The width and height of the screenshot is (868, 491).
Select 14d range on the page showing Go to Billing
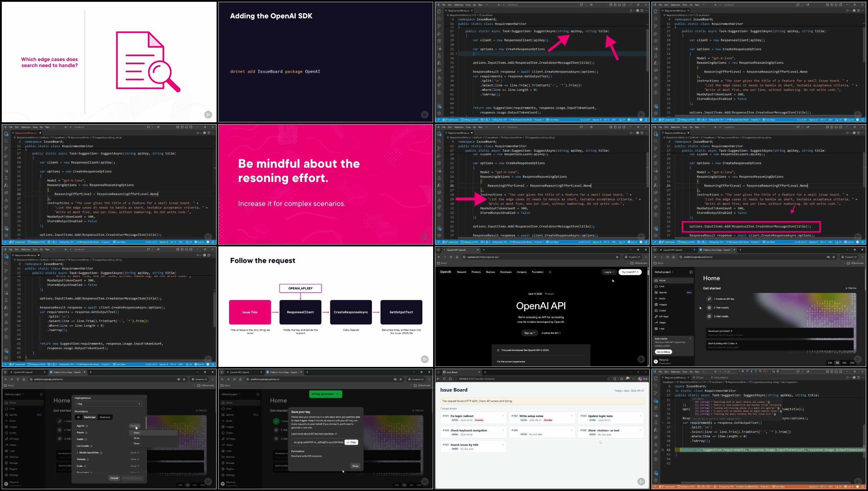coord(844,363)
